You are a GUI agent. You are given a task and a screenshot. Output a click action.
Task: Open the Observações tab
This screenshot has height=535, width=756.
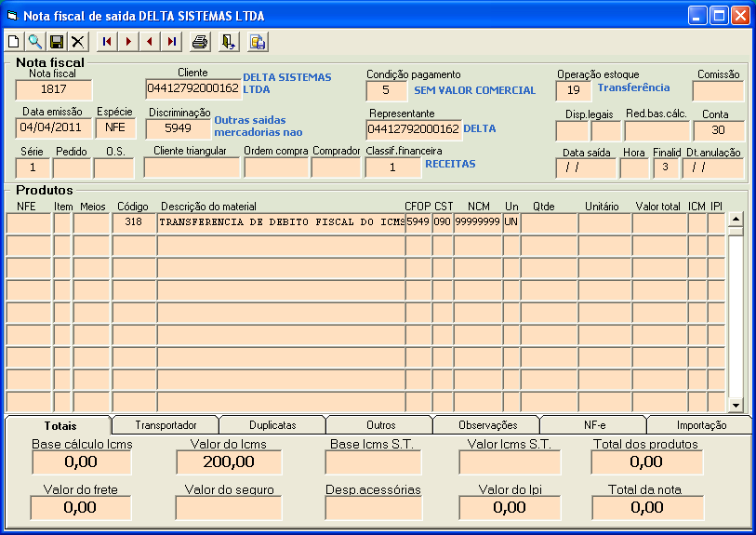(487, 425)
